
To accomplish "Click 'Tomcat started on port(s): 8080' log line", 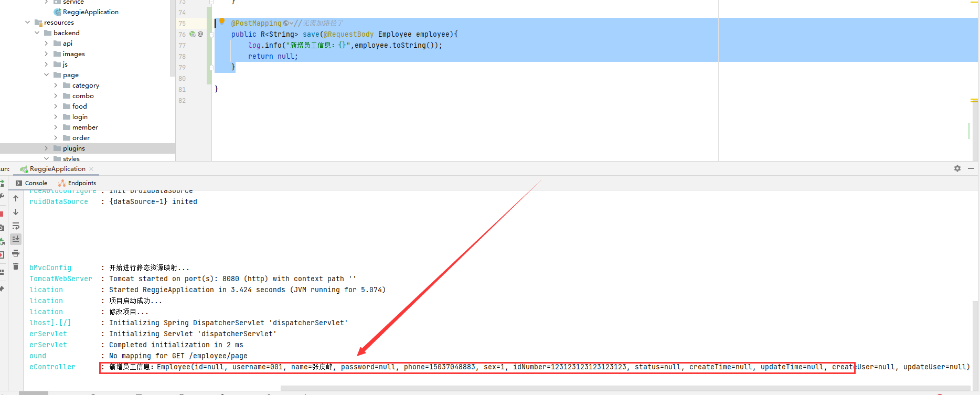I will tap(232, 279).
